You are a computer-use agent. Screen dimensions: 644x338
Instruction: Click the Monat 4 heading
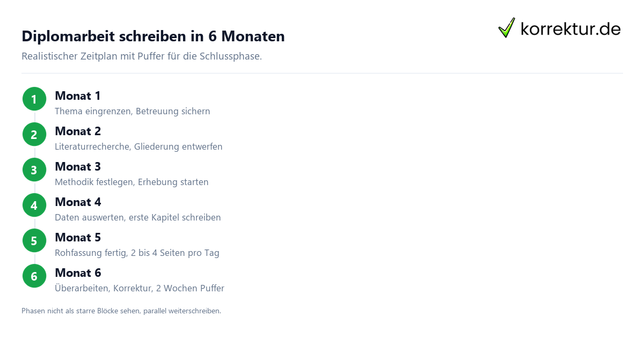coord(78,202)
